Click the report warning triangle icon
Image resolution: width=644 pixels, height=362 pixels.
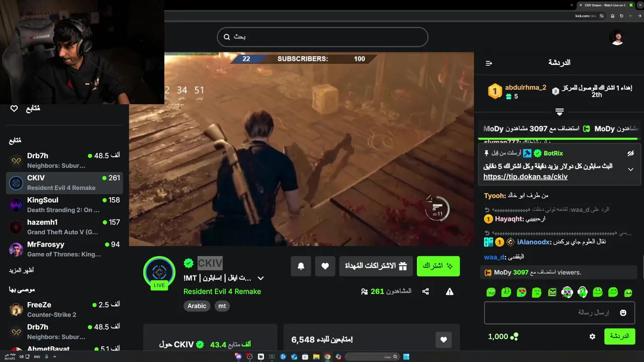[x=450, y=292]
